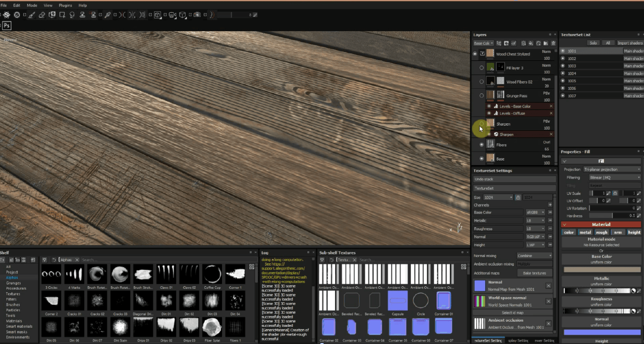Click the Base Color uniform color swatch
Viewport: 644px width, 344px height.
pos(602,270)
